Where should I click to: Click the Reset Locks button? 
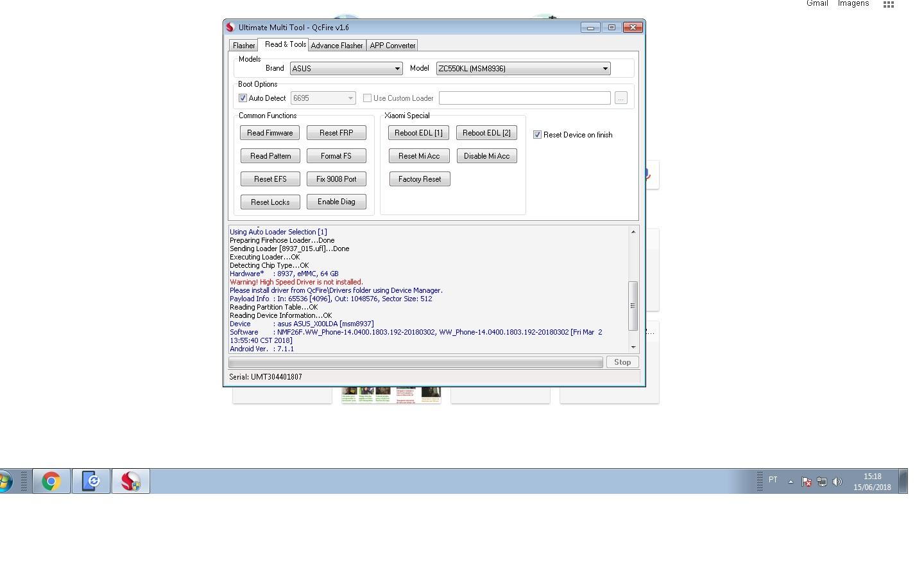tap(270, 202)
